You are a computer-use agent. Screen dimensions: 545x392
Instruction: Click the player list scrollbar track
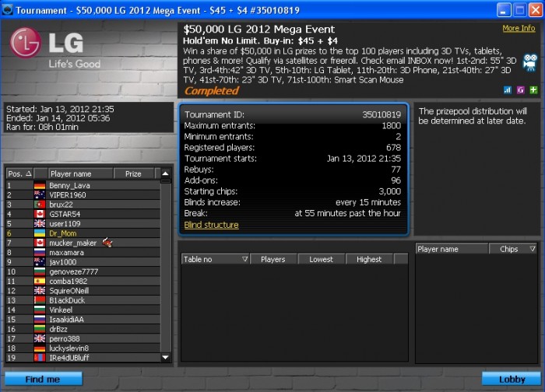tap(165, 268)
